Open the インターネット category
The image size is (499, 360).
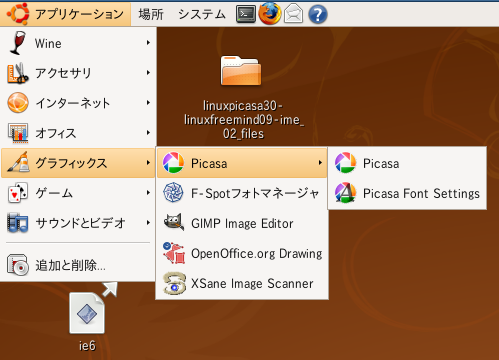pyautogui.click(x=78, y=103)
